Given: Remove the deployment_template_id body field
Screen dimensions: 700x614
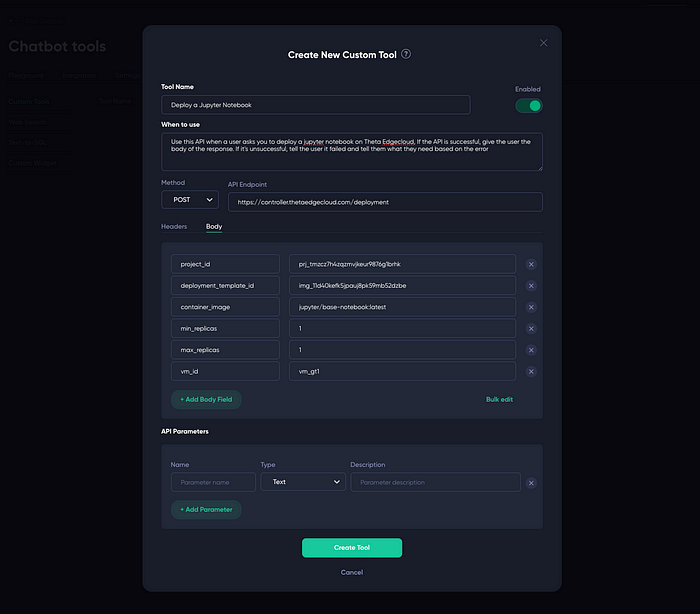Looking at the screenshot, I should (x=531, y=286).
